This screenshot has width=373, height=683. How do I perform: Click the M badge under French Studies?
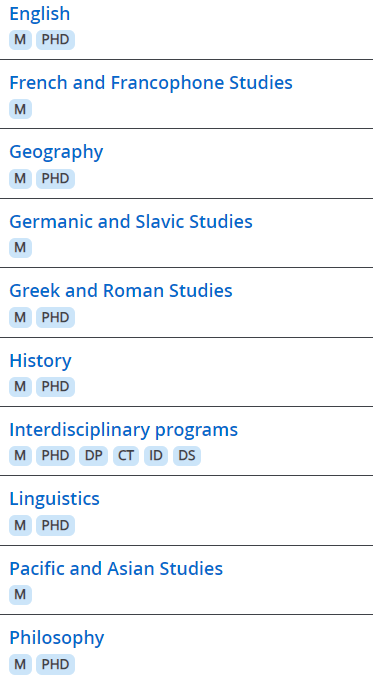(20, 109)
